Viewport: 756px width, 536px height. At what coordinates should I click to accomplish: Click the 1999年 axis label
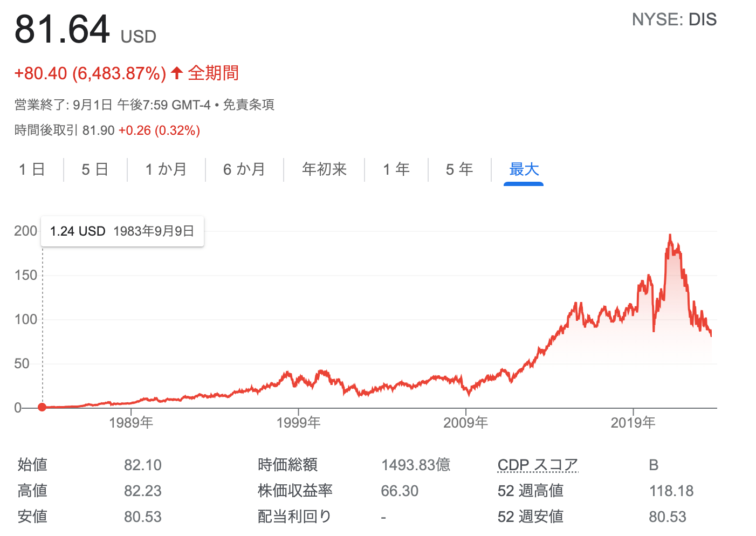pos(298,422)
